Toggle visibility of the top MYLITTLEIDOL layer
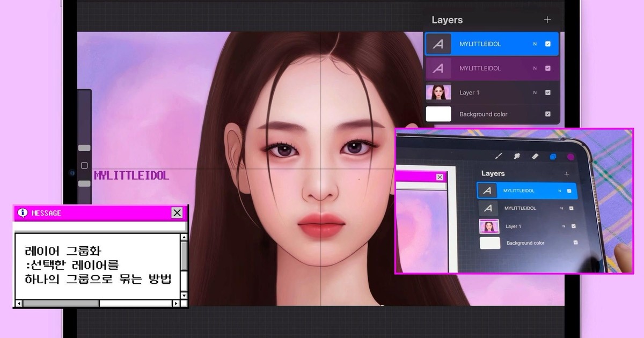Image resolution: width=644 pixels, height=338 pixels. (548, 44)
